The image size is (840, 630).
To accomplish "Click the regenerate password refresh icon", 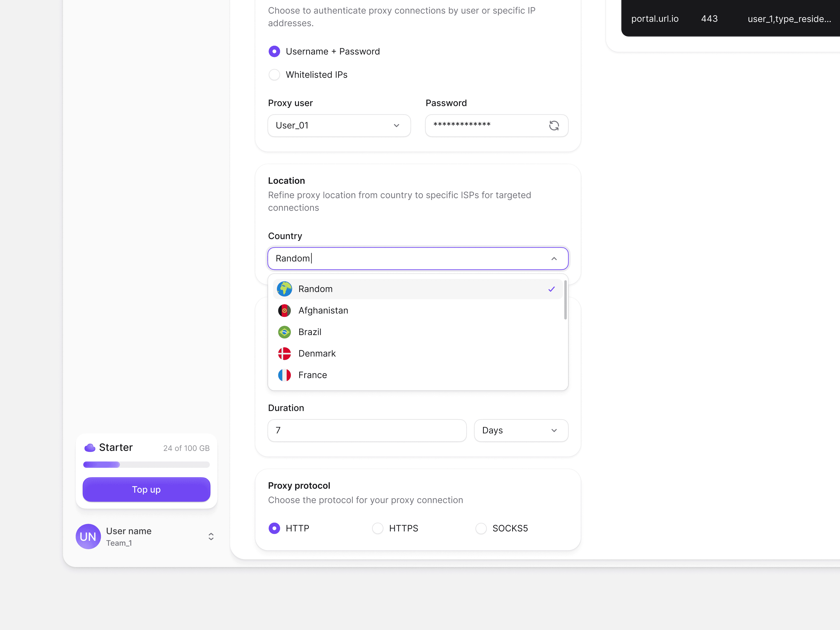I will [554, 125].
